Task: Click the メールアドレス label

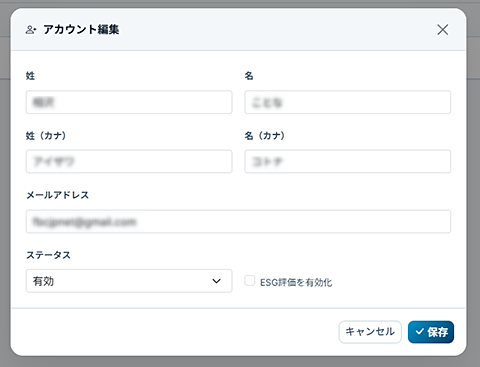Action: (x=57, y=195)
